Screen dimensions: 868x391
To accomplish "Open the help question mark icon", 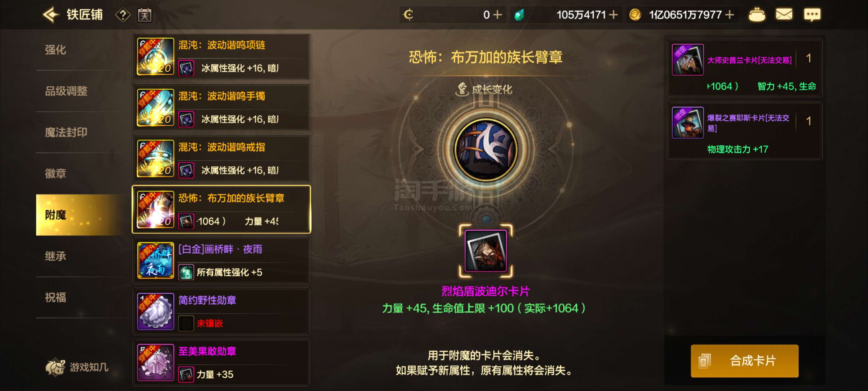I will (123, 15).
